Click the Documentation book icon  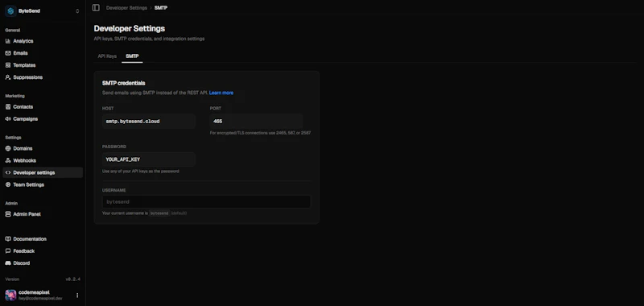(x=8, y=239)
